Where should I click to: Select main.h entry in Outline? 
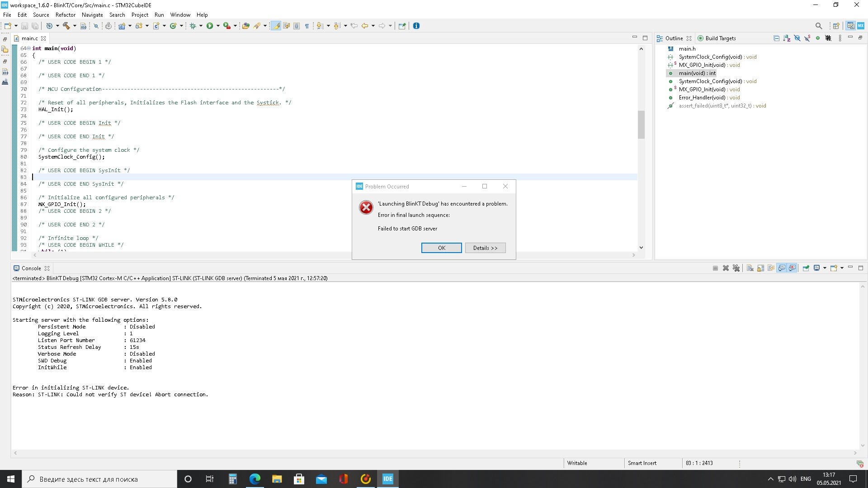point(687,49)
